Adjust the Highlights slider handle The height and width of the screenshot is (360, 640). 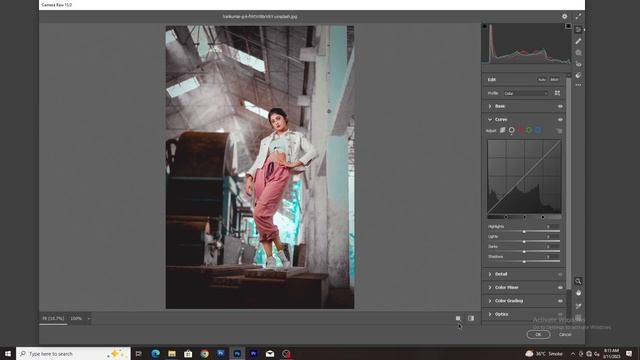point(524,231)
